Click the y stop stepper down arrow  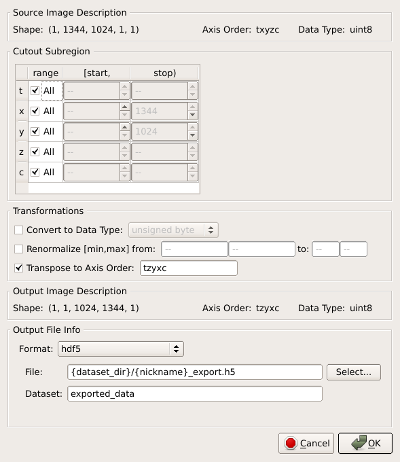pyautogui.click(x=192, y=135)
